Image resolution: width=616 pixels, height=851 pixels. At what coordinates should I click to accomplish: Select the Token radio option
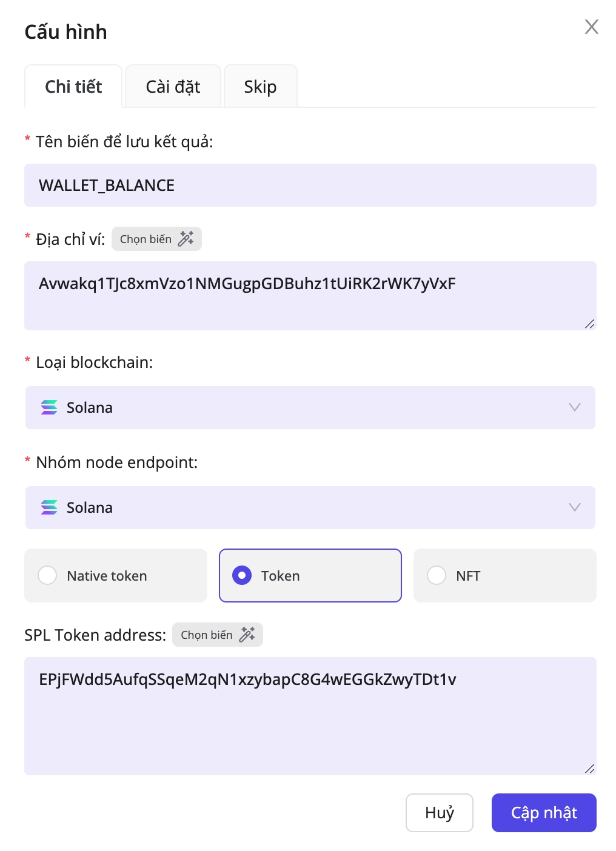tap(242, 575)
